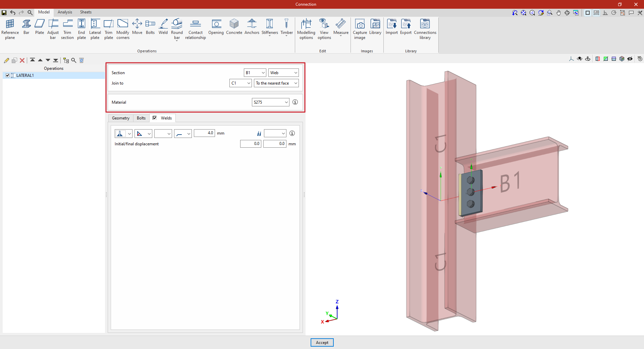Click the material info button
644x349 pixels.
click(295, 102)
